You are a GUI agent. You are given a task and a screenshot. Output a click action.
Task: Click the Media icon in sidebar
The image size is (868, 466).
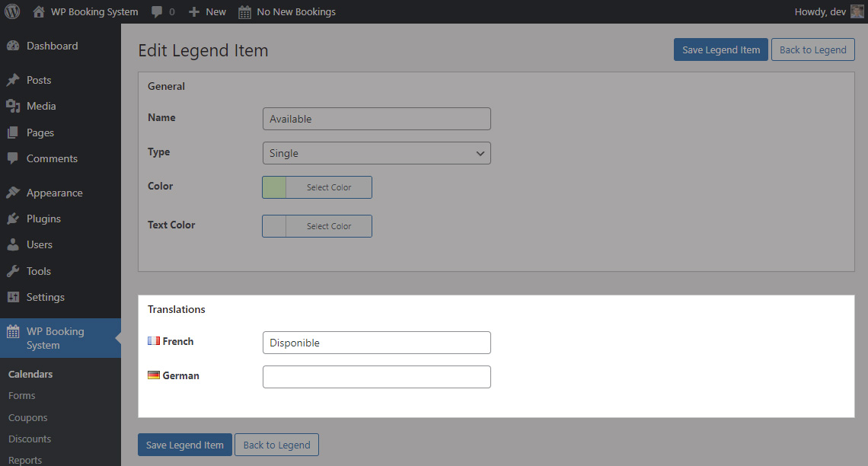13,107
